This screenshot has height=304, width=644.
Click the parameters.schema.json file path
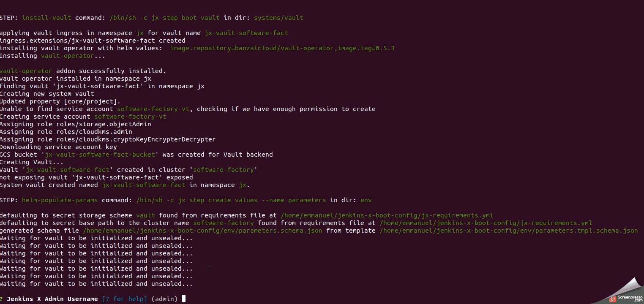pos(203,231)
